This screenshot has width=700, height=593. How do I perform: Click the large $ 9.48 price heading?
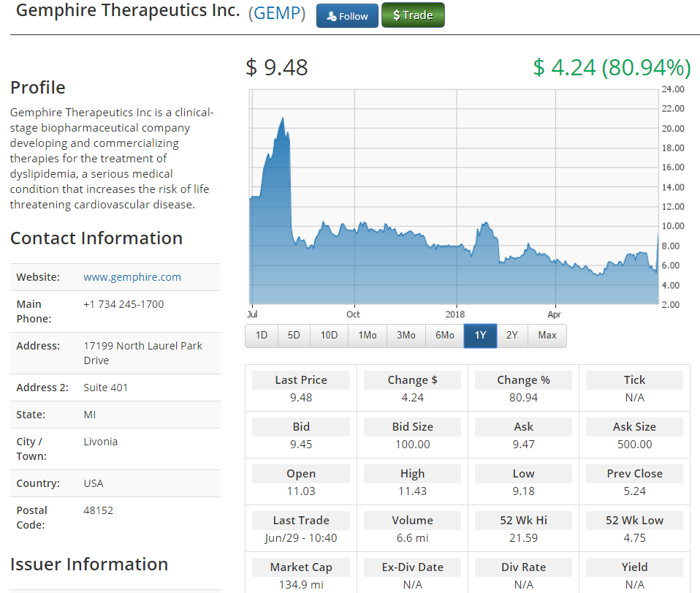coord(277,67)
